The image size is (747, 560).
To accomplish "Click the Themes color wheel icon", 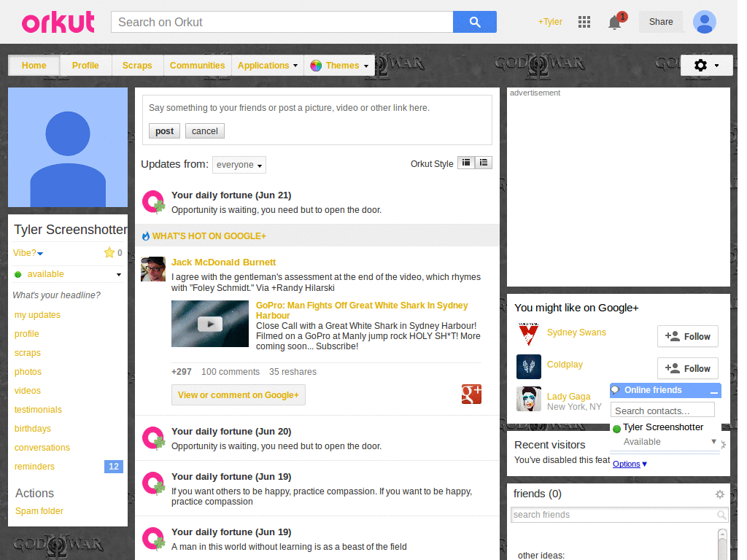I will click(316, 66).
